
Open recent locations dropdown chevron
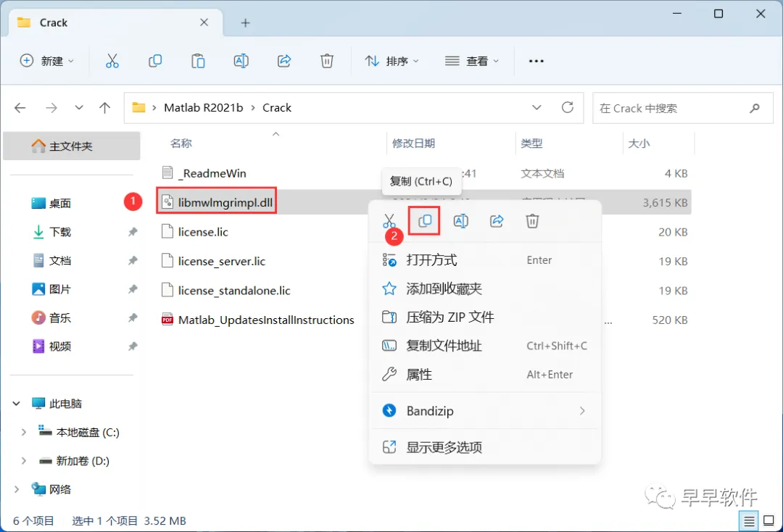coord(79,108)
